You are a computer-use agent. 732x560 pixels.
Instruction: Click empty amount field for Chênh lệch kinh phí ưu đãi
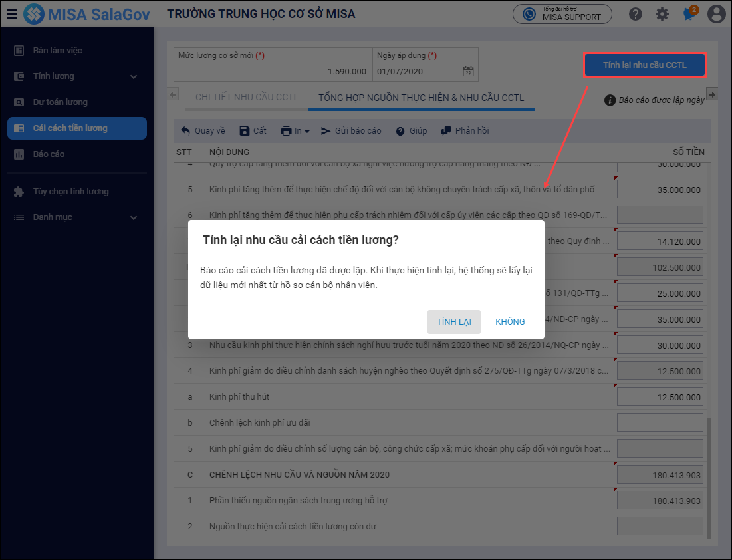click(660, 423)
